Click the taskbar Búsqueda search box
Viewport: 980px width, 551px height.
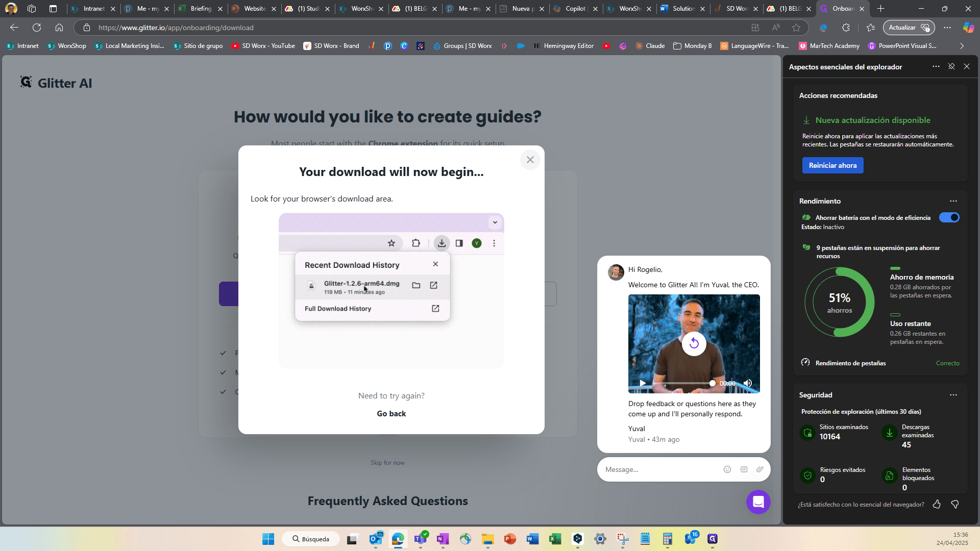pyautogui.click(x=311, y=539)
